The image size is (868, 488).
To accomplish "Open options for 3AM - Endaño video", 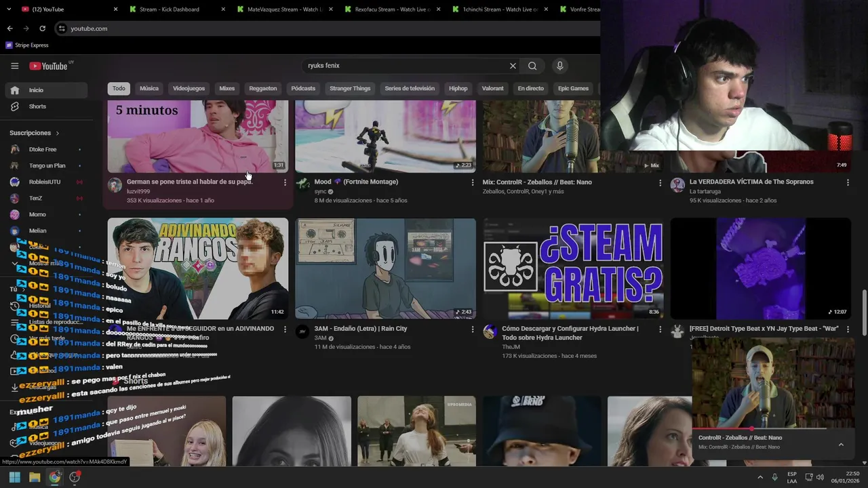I will click(473, 329).
